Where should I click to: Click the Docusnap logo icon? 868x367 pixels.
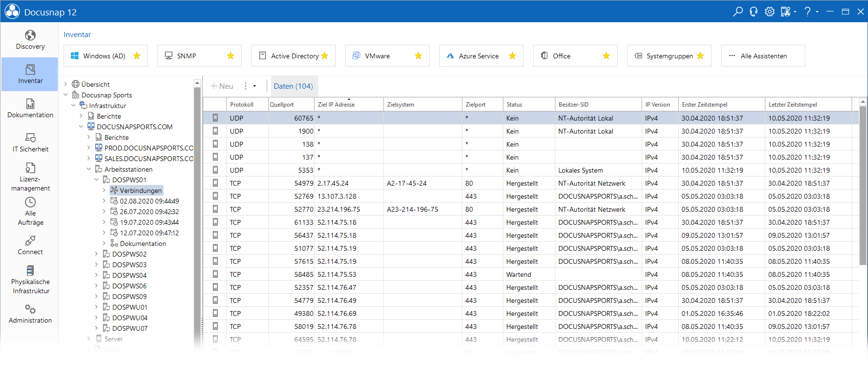[13, 12]
